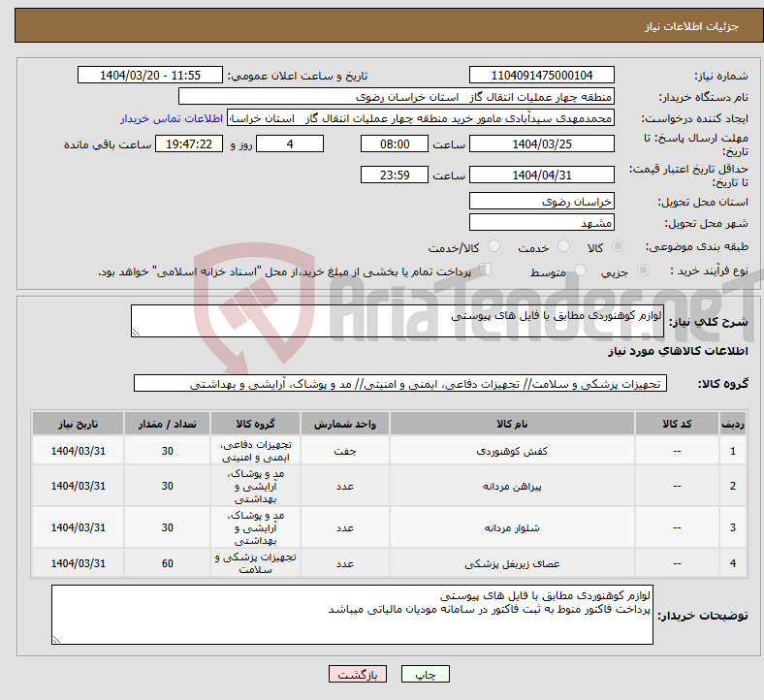
Task: Click the city field مشهد
Action: [541, 222]
